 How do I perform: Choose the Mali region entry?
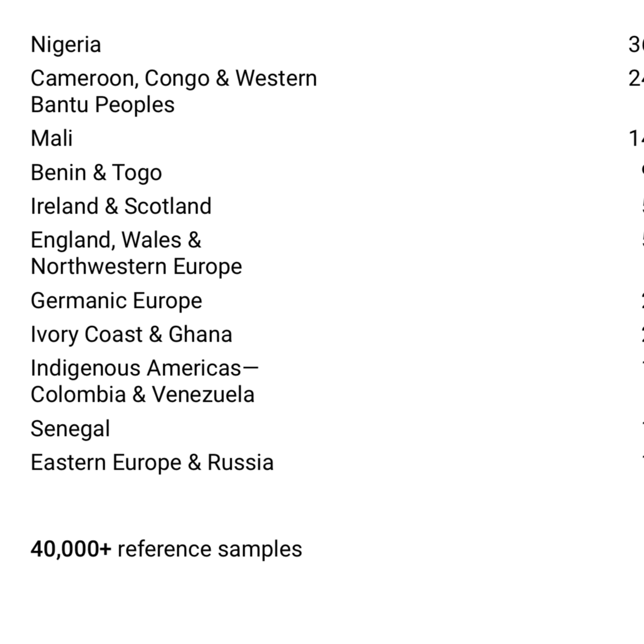[52, 138]
